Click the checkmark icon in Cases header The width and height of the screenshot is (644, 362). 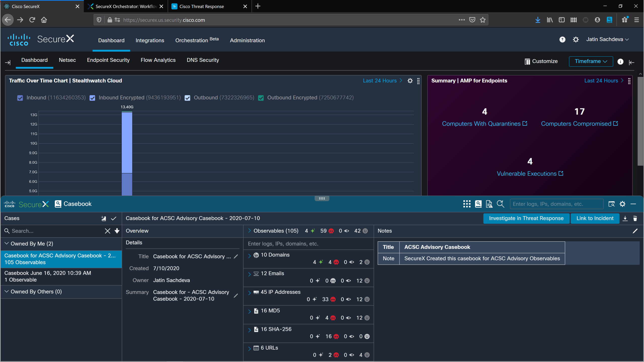[x=114, y=218]
